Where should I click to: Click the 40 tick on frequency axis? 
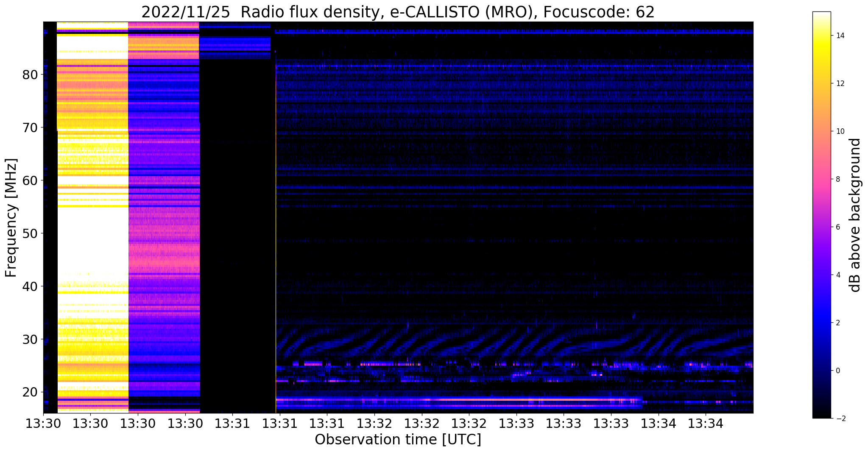tap(30, 286)
